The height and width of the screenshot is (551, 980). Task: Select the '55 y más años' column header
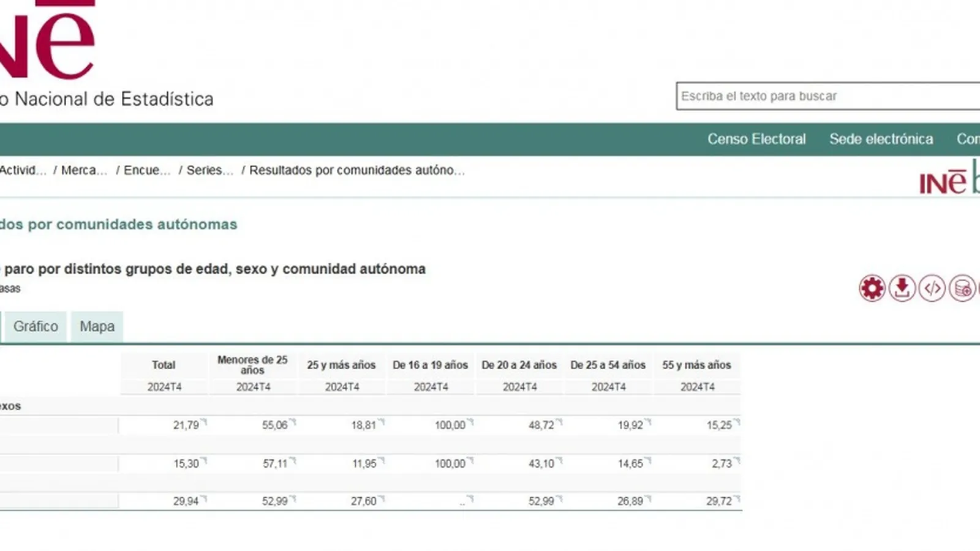696,365
